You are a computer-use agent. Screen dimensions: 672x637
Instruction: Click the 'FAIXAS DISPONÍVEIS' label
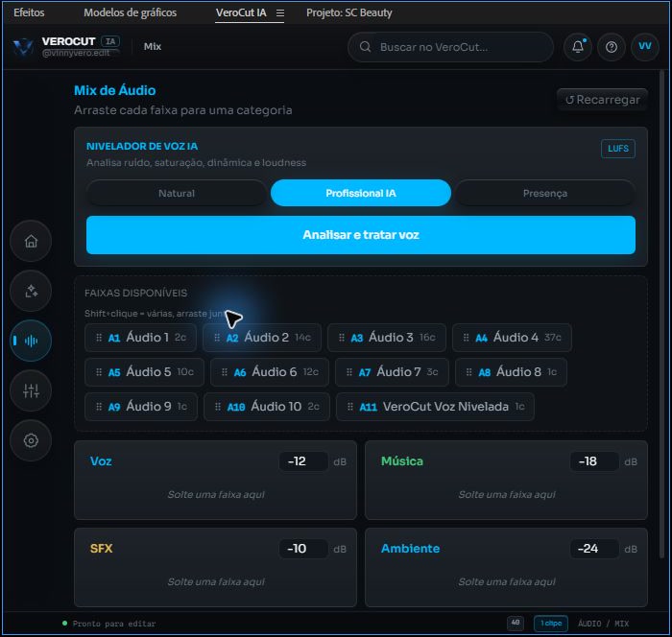click(136, 293)
